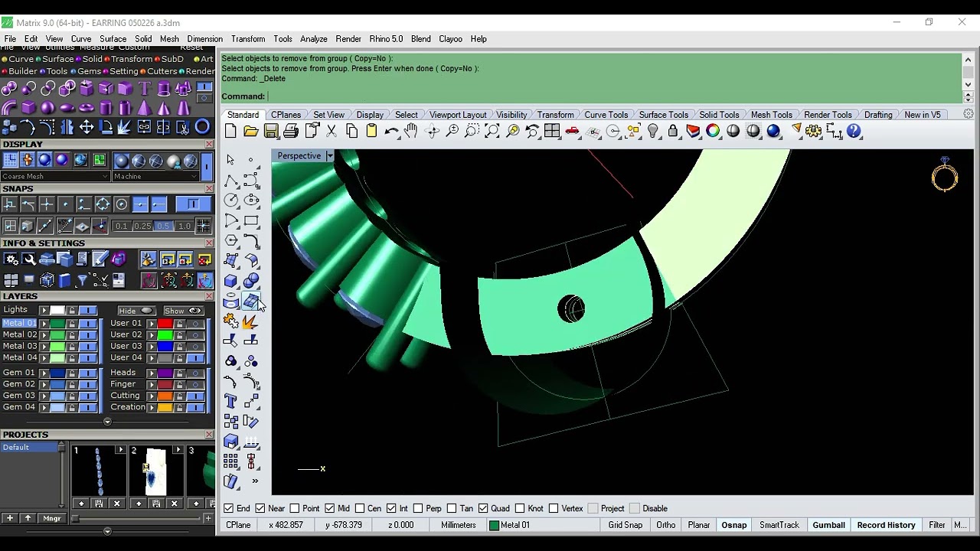Select the pointer arrow tool
This screenshot has width=980, height=551.
(x=230, y=159)
